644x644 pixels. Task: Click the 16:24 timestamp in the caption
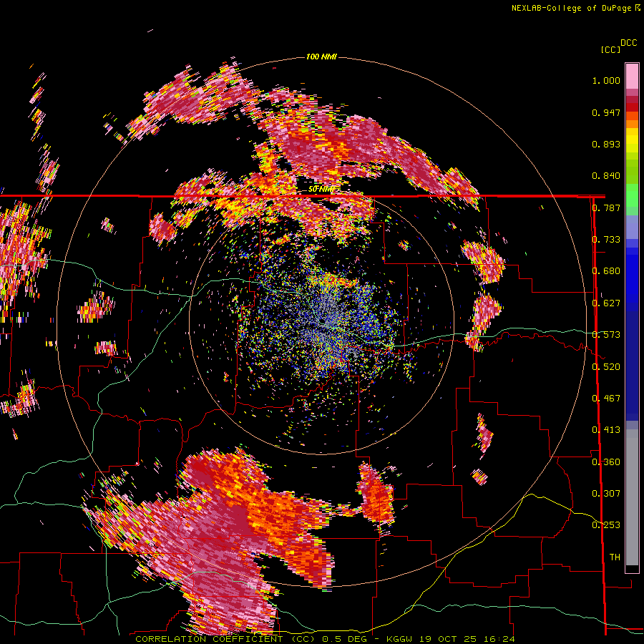click(499, 639)
